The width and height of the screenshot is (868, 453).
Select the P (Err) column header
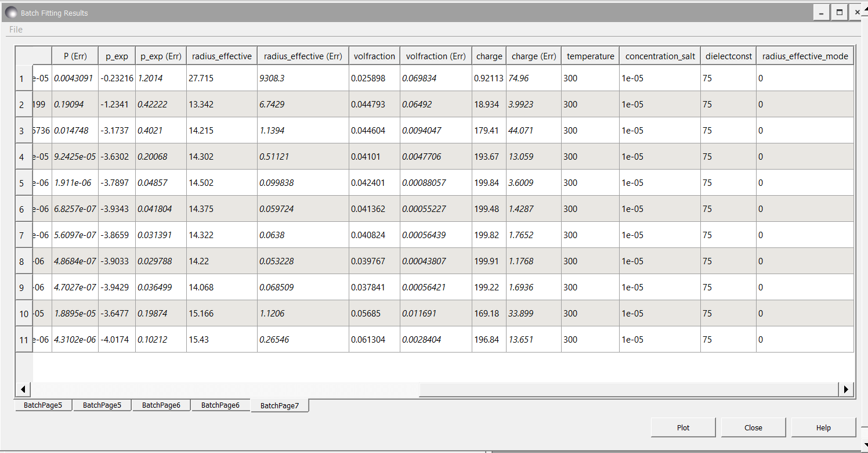(x=75, y=56)
